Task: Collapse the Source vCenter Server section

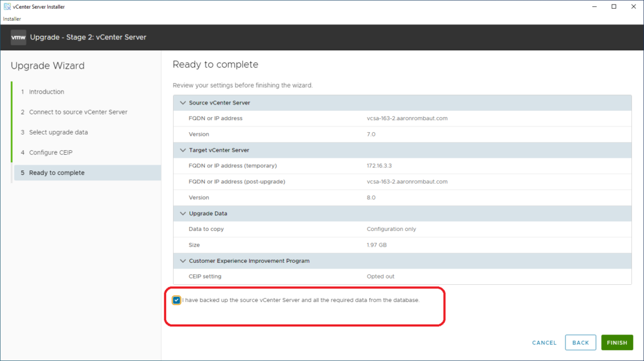Action: [183, 103]
